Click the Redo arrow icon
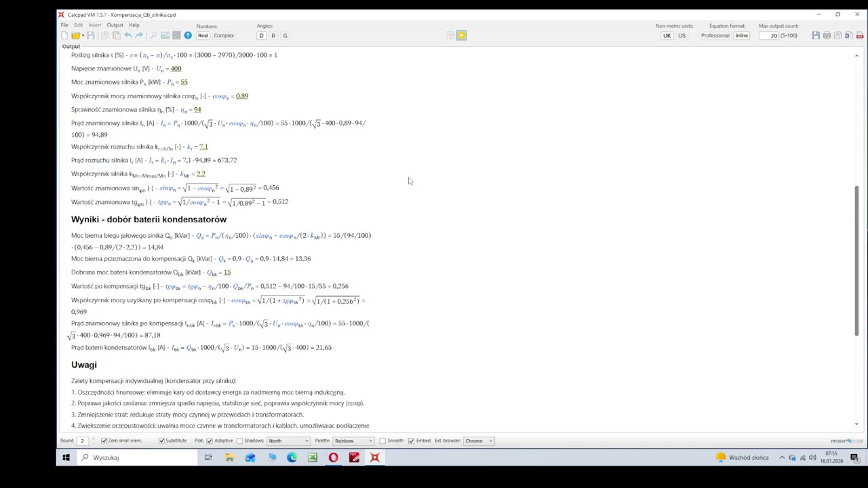The image size is (868, 488). click(x=139, y=35)
